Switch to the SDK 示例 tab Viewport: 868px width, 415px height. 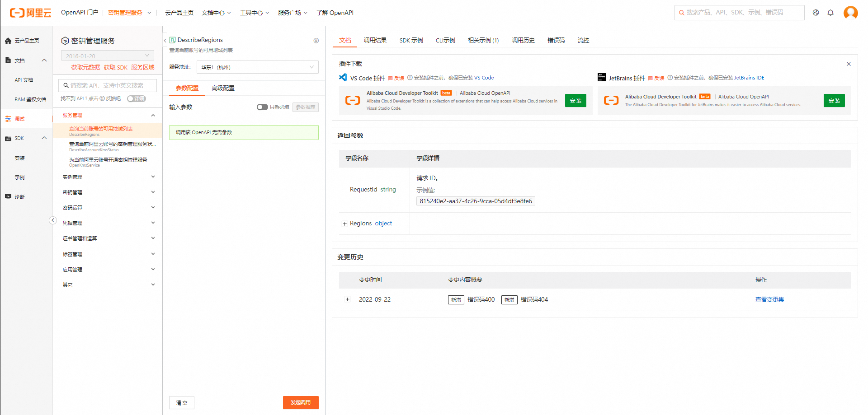[411, 40]
